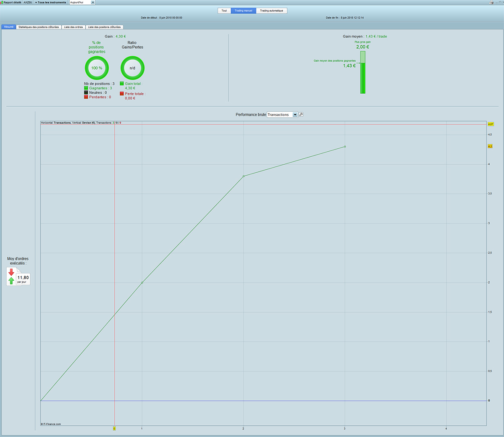Click the 'Gain : 4,30 €' text
The height and width of the screenshot is (437, 504).
pos(115,37)
